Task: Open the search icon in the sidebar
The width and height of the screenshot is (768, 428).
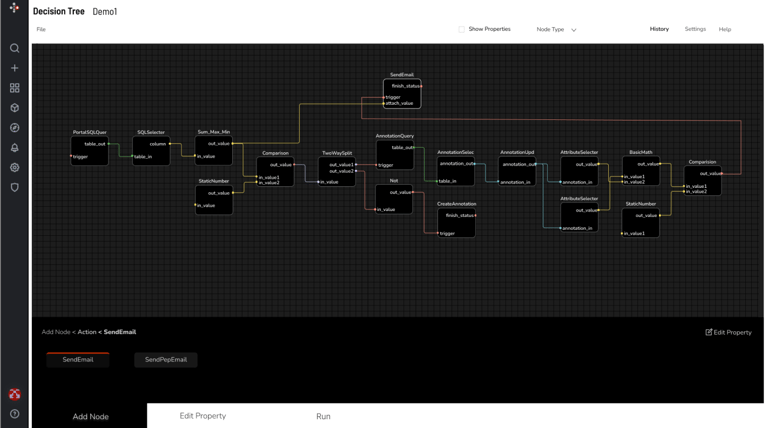Action: (x=15, y=48)
